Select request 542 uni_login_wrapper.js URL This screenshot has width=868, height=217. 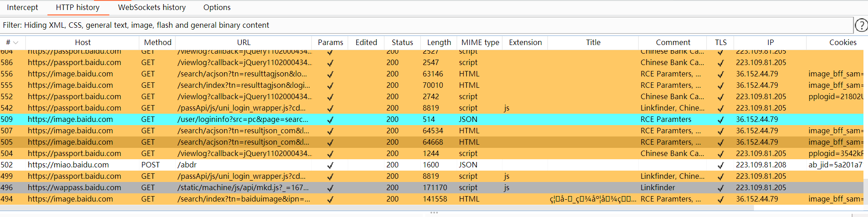242,108
